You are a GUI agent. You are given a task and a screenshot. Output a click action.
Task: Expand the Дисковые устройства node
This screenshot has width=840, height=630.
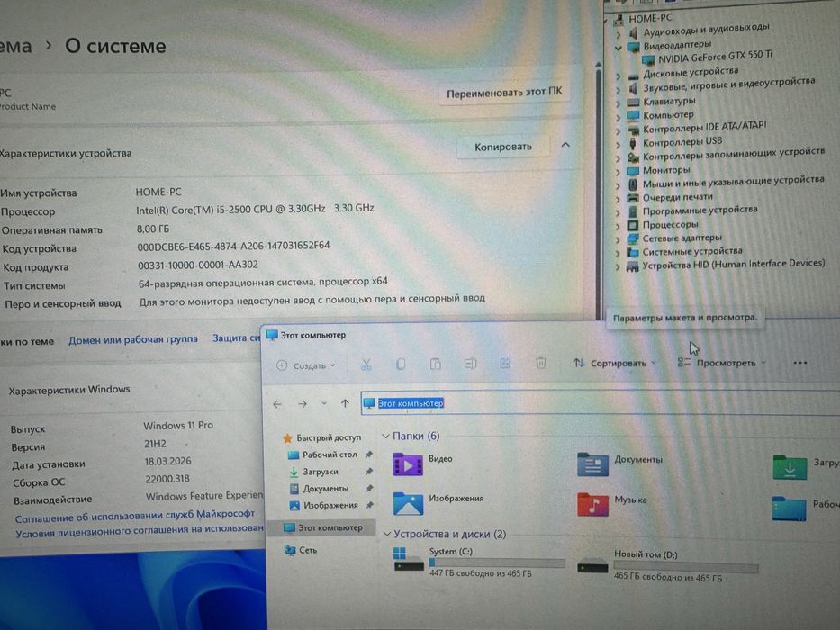tap(619, 76)
